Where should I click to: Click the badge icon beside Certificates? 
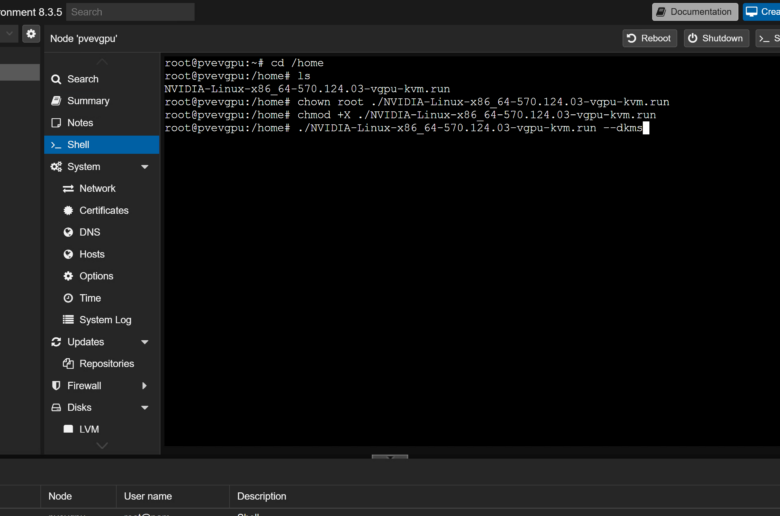pyautogui.click(x=68, y=210)
